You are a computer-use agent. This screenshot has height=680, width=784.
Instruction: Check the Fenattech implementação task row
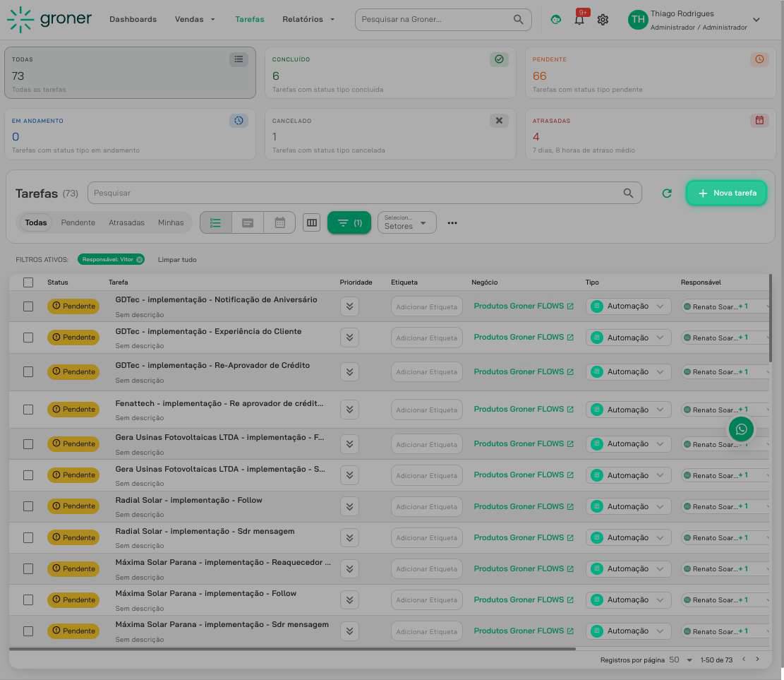pos(28,410)
